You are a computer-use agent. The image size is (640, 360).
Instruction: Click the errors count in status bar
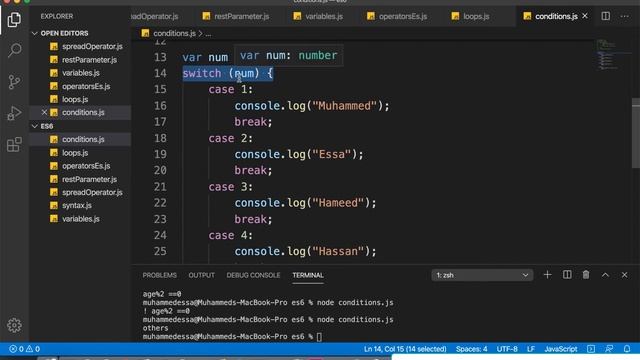pos(16,349)
